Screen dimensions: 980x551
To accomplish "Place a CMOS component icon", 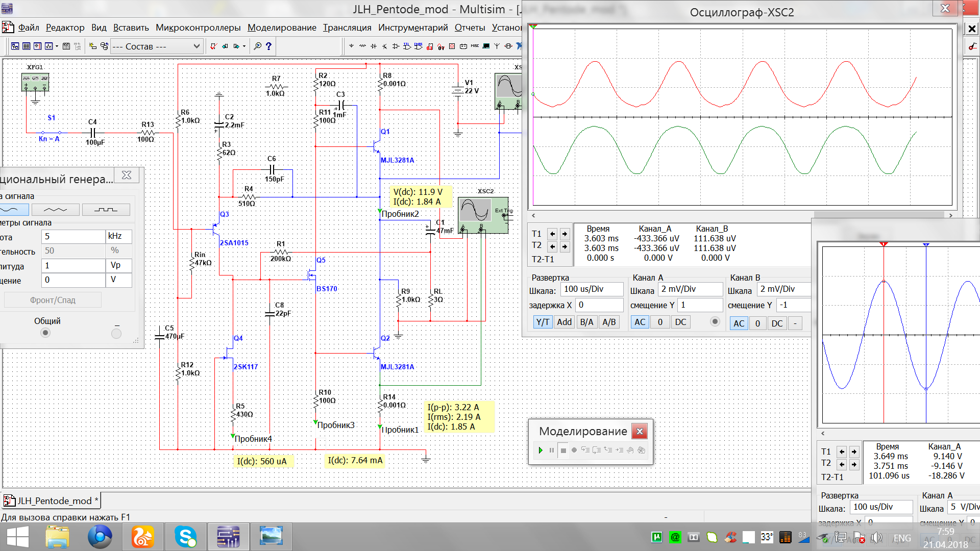I will 418,46.
